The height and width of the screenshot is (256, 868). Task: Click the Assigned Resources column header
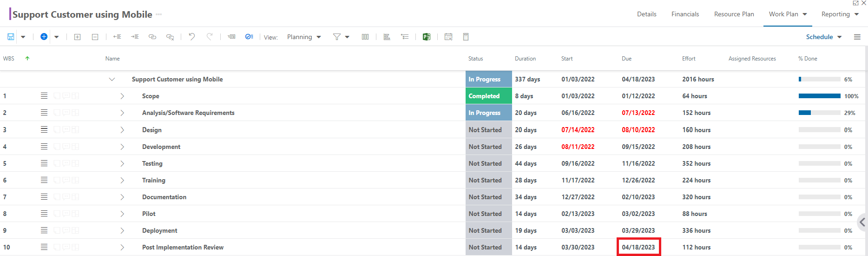pyautogui.click(x=752, y=59)
